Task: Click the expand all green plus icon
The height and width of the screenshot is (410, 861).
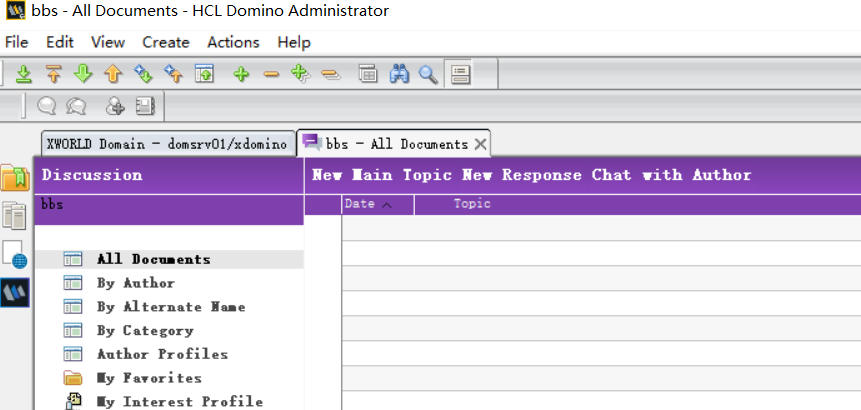Action: [x=300, y=74]
